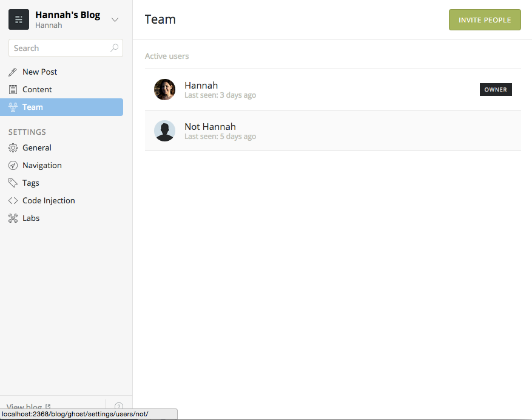Click the 'Last seen: 3 days ago' text

220,95
